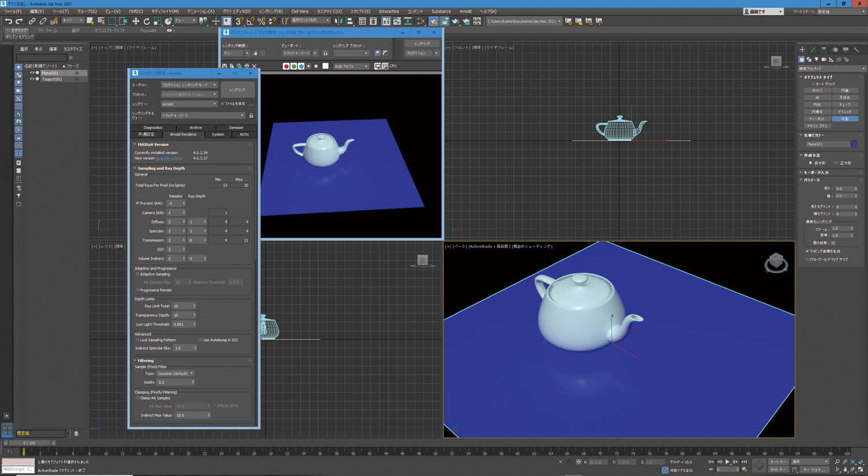Viewport: 868px width, 476px height.
Task: Switch to the Diagnostics tab
Action: tap(153, 127)
